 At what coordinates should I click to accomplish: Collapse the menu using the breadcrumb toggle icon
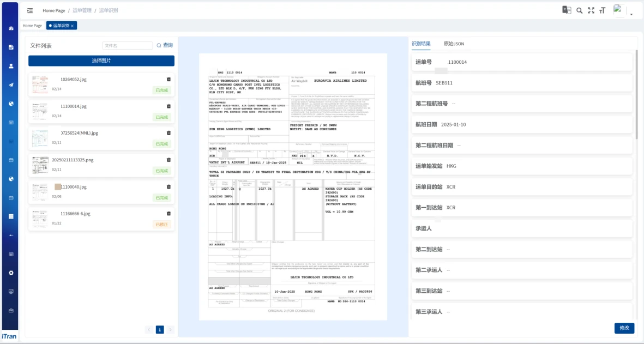coord(30,10)
